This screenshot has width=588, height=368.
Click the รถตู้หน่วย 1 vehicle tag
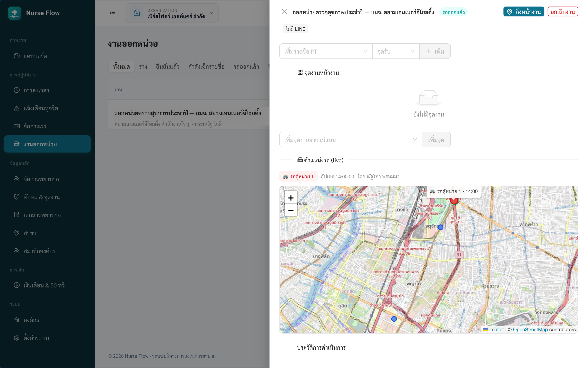tap(298, 176)
